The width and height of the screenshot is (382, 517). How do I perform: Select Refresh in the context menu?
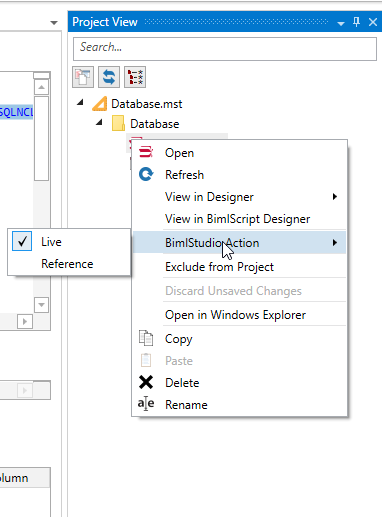[x=239, y=175]
